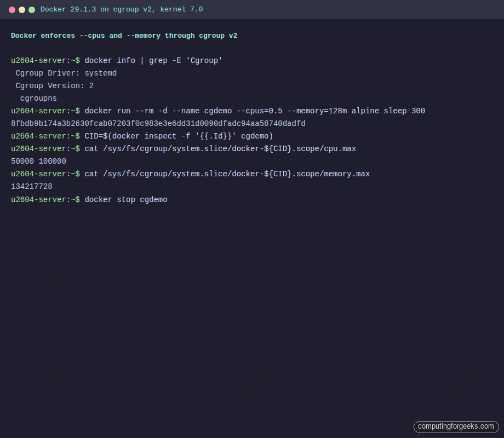Click the 'cgroupns' output text
Viewport: 504px width, 438px height.
[x=38, y=98]
